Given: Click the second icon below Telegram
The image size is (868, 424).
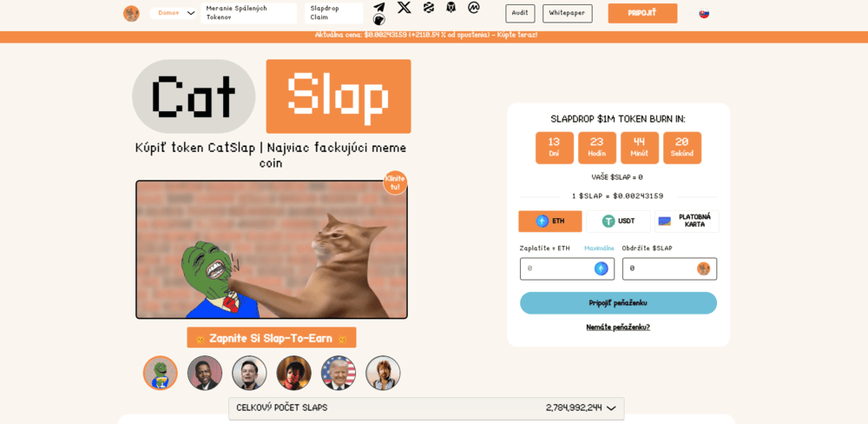Looking at the screenshot, I should tap(379, 20).
